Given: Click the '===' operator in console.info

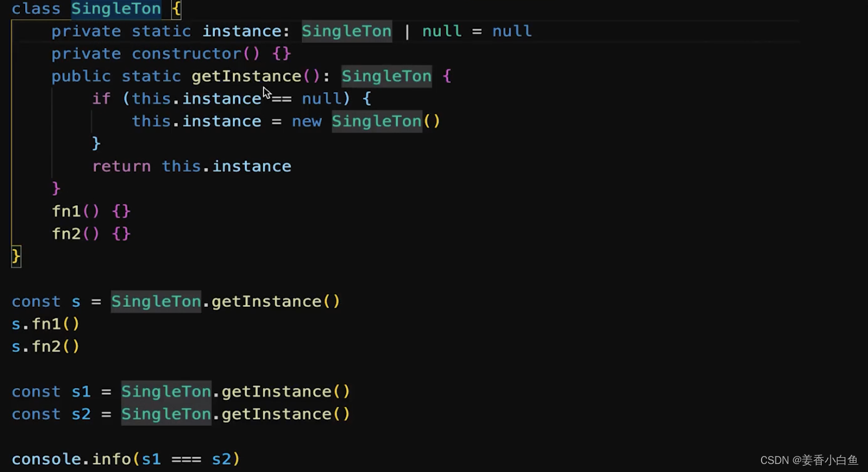Looking at the screenshot, I should [186, 459].
